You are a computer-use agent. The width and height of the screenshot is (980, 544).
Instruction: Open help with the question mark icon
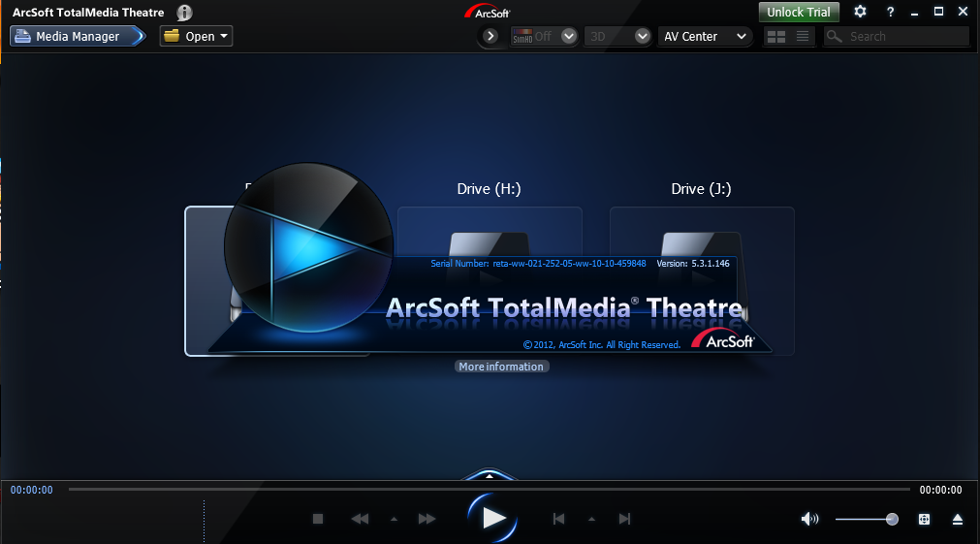[891, 12]
